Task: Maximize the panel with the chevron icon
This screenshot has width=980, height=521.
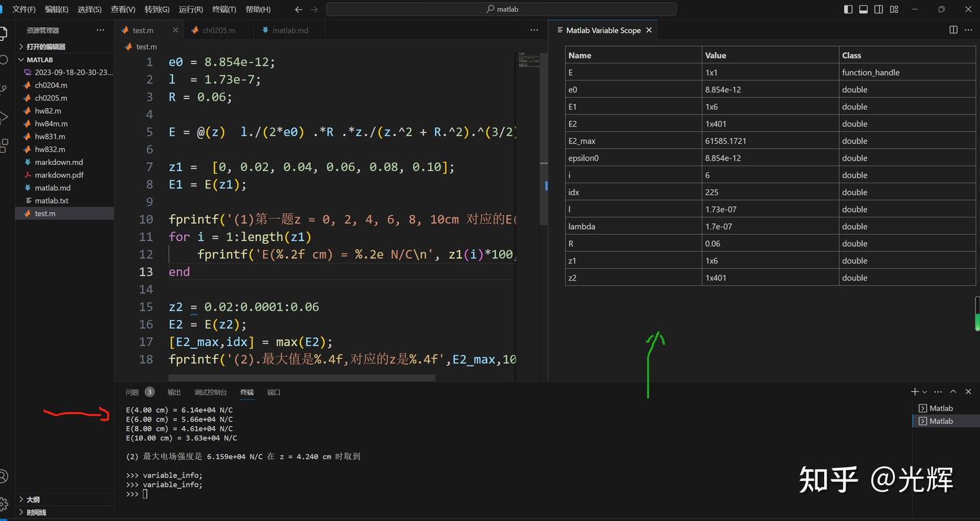Action: [953, 392]
